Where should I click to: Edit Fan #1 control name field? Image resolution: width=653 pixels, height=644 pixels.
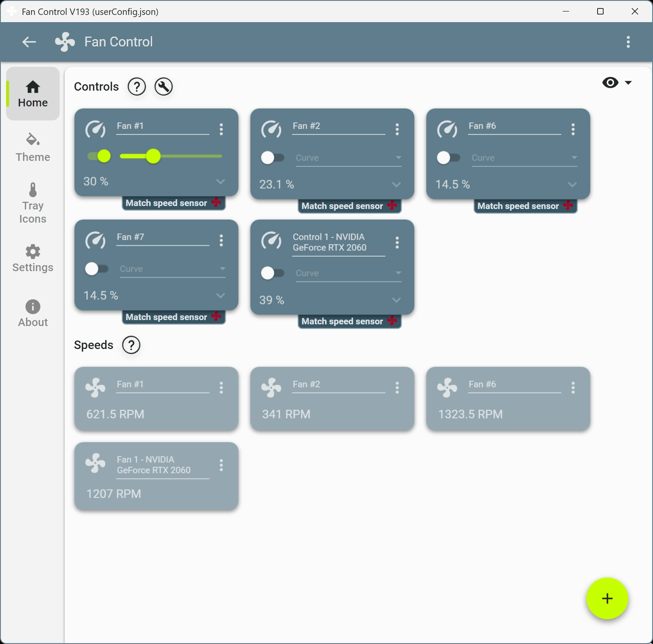[x=163, y=127]
